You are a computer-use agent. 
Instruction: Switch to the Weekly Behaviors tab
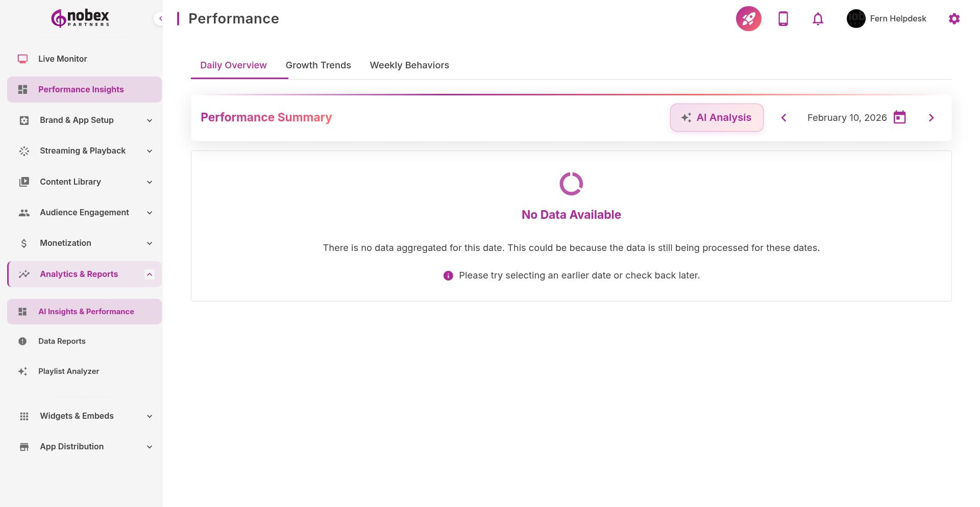pyautogui.click(x=409, y=65)
